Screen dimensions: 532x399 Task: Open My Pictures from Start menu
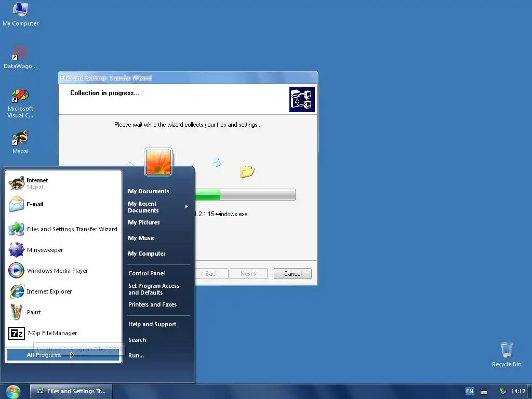point(144,222)
